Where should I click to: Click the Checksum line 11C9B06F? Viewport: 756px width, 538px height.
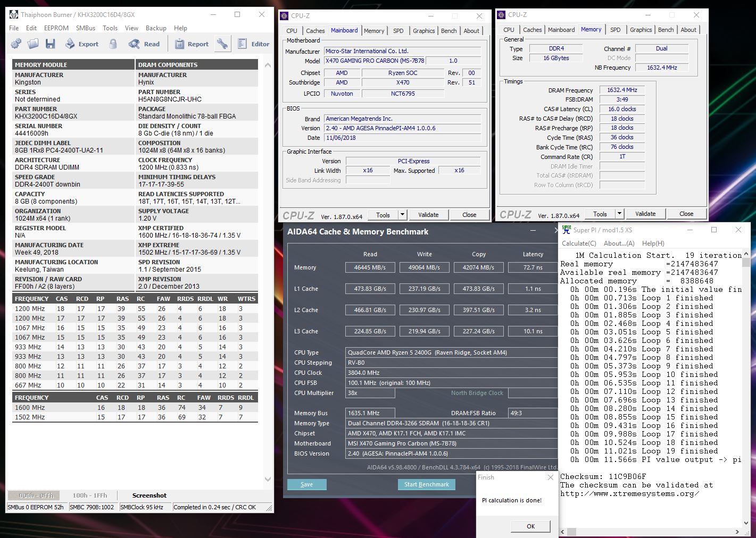click(603, 476)
